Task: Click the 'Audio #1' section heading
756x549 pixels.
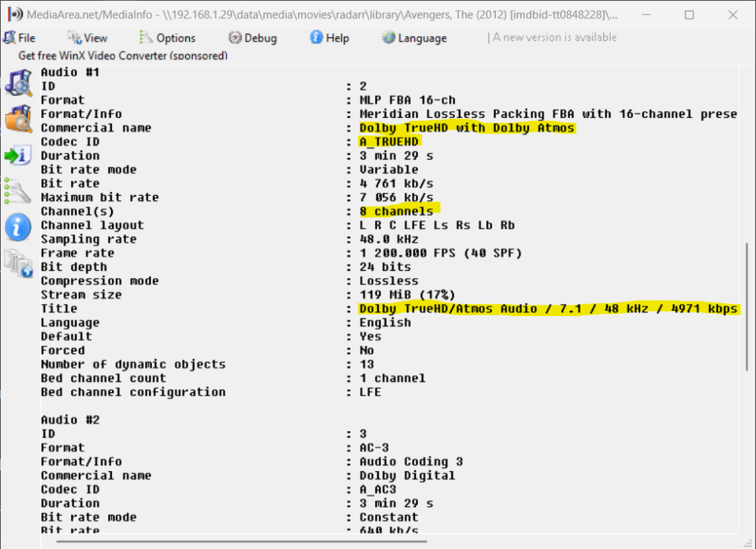Action: point(70,73)
